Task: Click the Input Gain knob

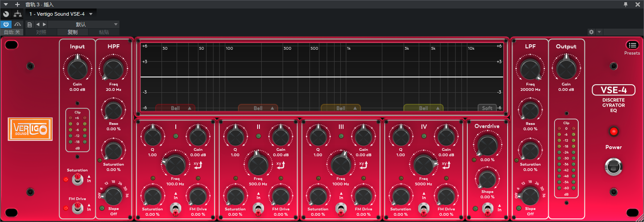Action: [77, 68]
